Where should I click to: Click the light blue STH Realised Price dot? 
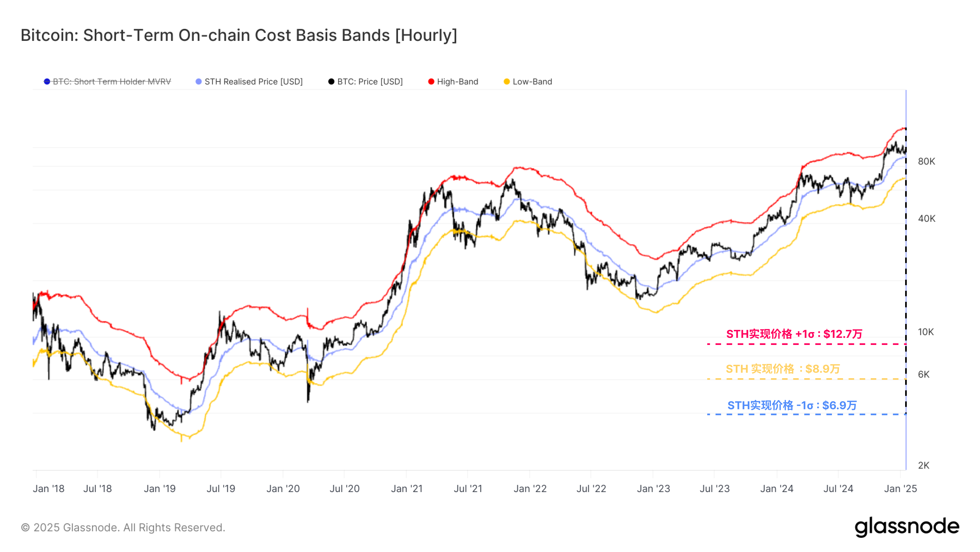coord(198,81)
